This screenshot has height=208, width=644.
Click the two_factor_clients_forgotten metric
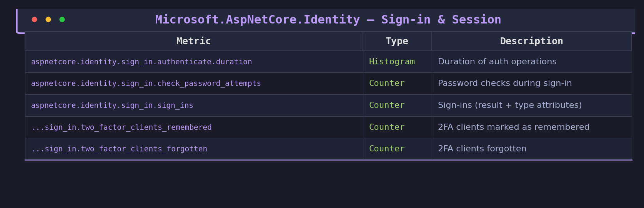tap(119, 149)
